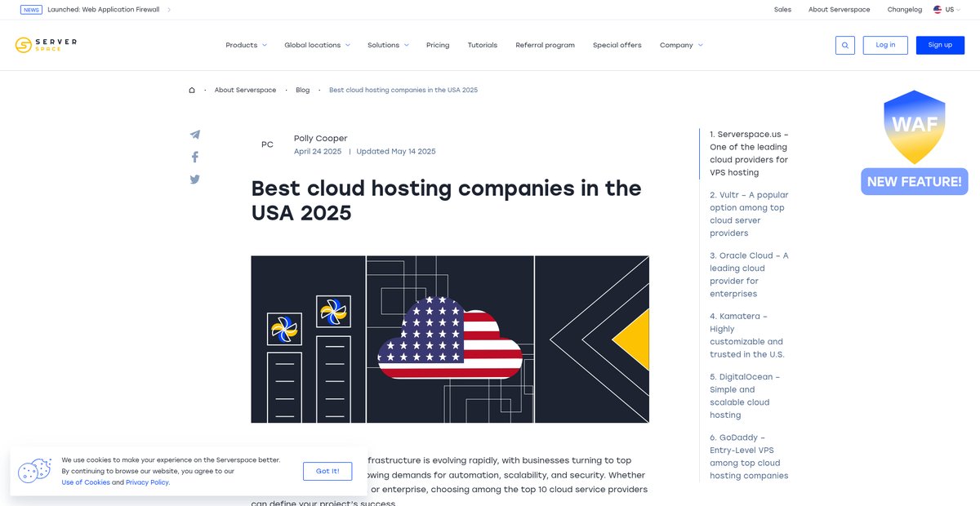Expand the Products dropdown
The height and width of the screenshot is (506, 980).
246,45
